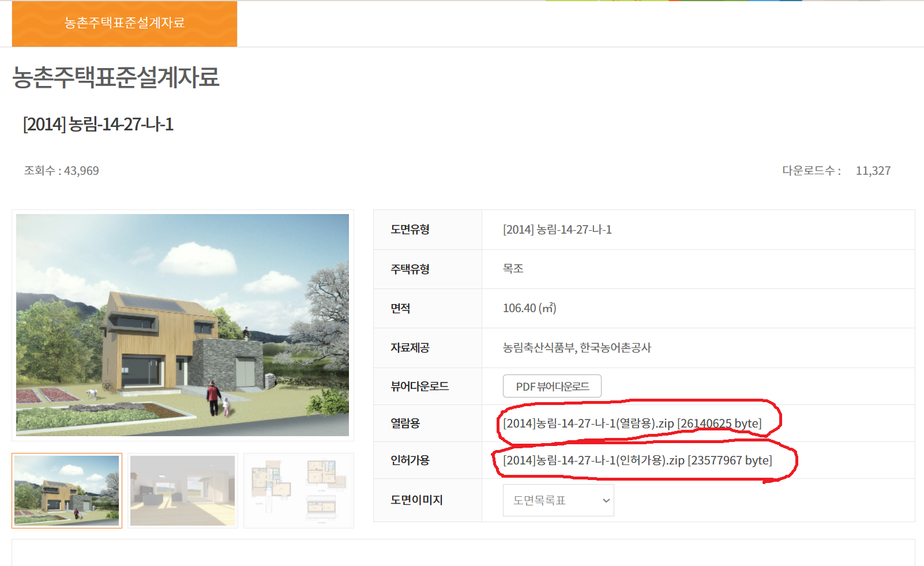Select the exterior house rendering thumbnail

(67, 490)
